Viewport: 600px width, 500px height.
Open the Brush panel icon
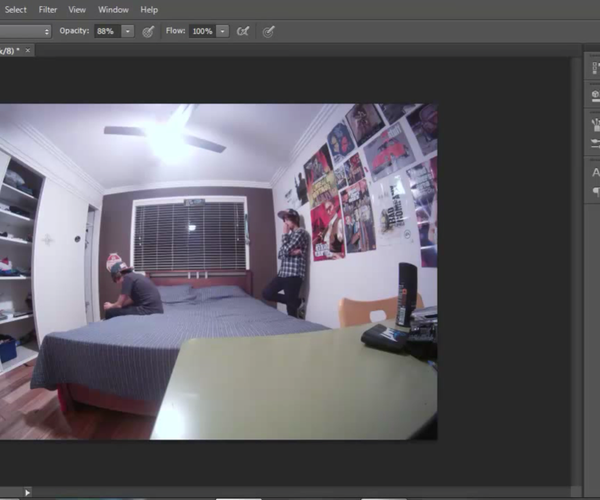point(595,124)
